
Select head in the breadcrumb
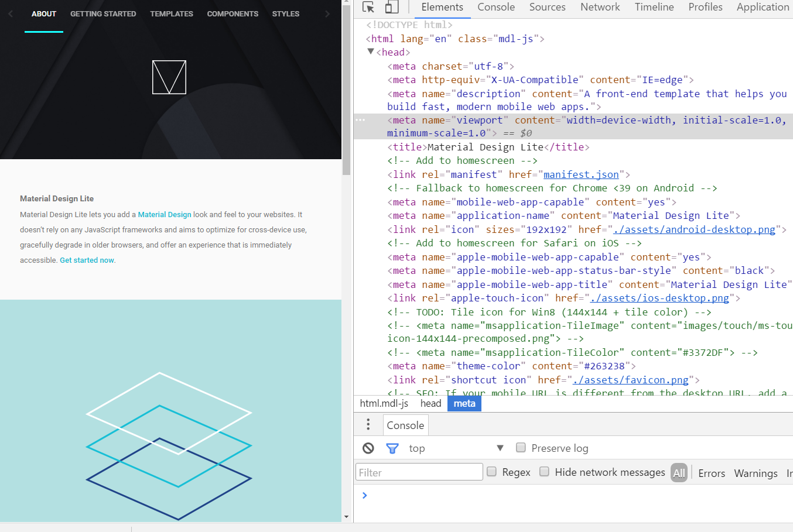tap(430, 403)
